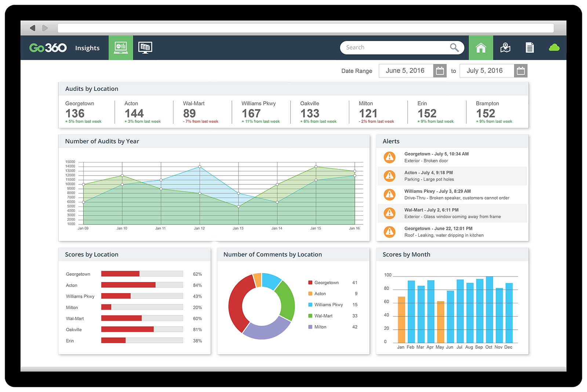The width and height of the screenshot is (587, 392).
Task: Click the browser address bar
Action: (x=305, y=28)
